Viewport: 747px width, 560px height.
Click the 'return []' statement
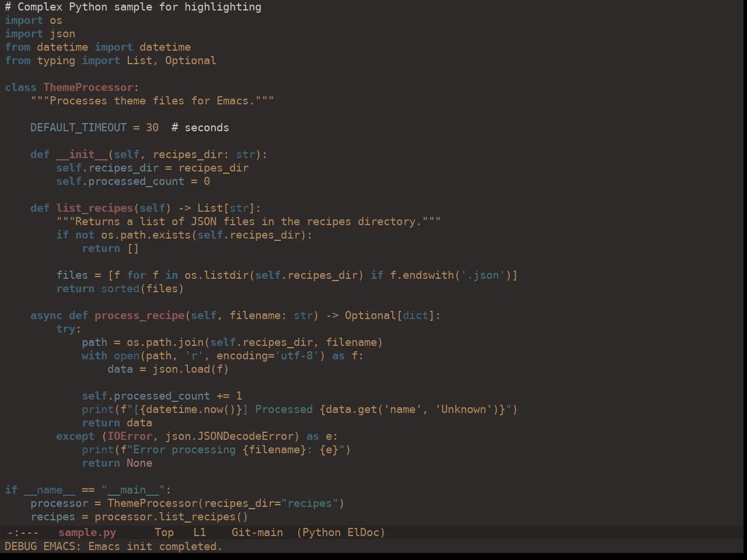pyautogui.click(x=110, y=249)
